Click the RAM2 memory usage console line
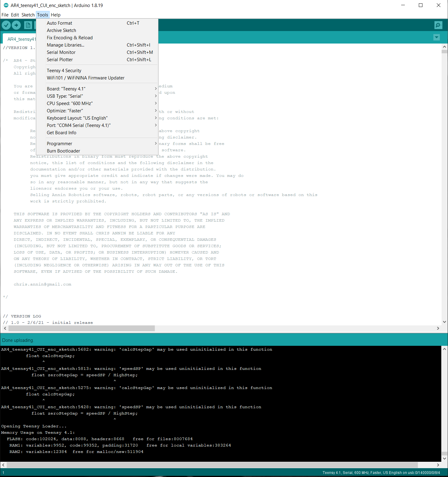Image resolution: width=448 pixels, height=477 pixels. pyautogui.click(x=76, y=452)
